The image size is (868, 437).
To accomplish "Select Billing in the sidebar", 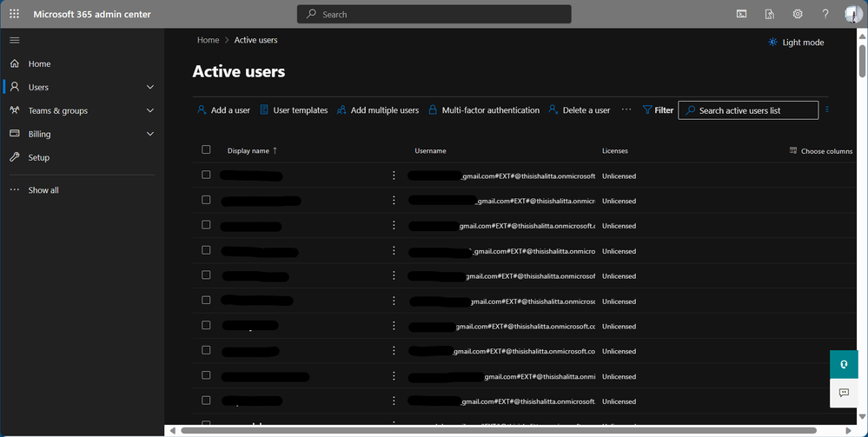I will pyautogui.click(x=39, y=134).
